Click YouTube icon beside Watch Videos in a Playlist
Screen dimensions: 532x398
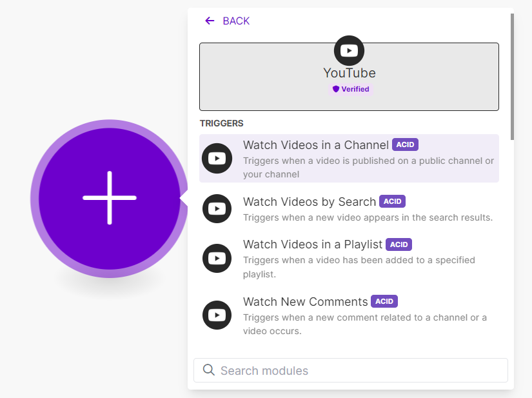[x=217, y=259]
